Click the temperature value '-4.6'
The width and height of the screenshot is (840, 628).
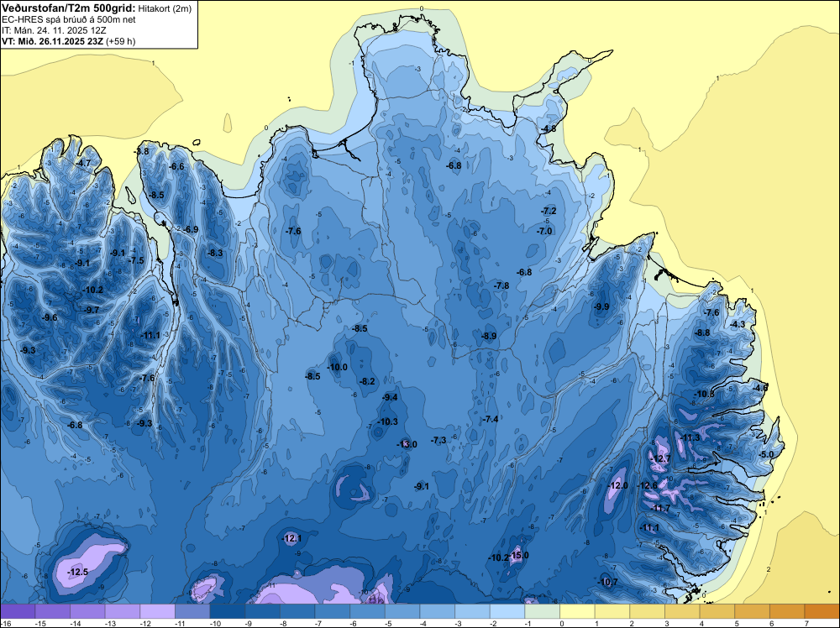click(760, 388)
